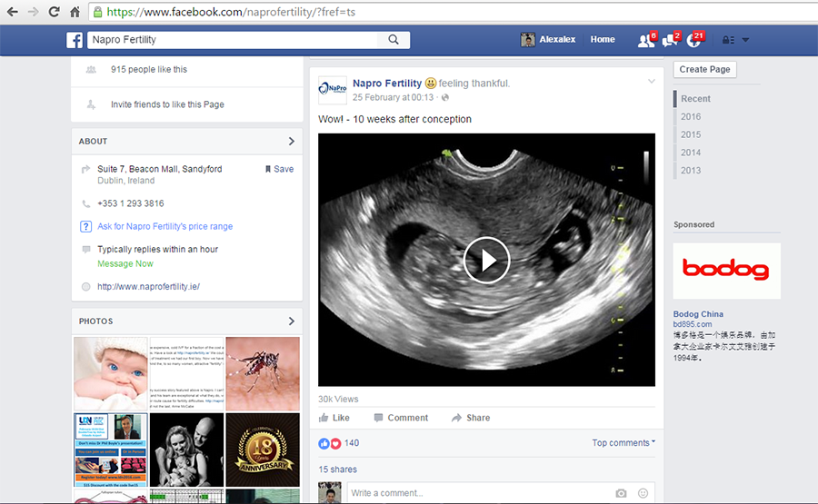Click the feeling thankful emoji
Image resolution: width=818 pixels, height=504 pixels.
pyautogui.click(x=431, y=84)
